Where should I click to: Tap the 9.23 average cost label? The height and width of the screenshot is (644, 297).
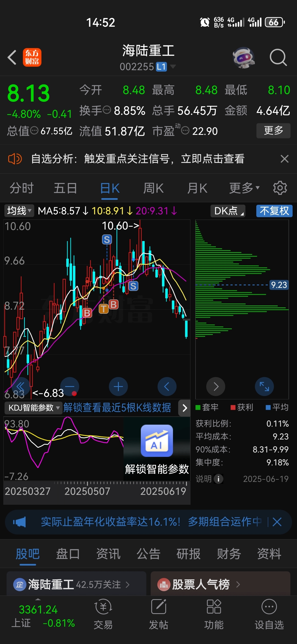click(x=279, y=285)
